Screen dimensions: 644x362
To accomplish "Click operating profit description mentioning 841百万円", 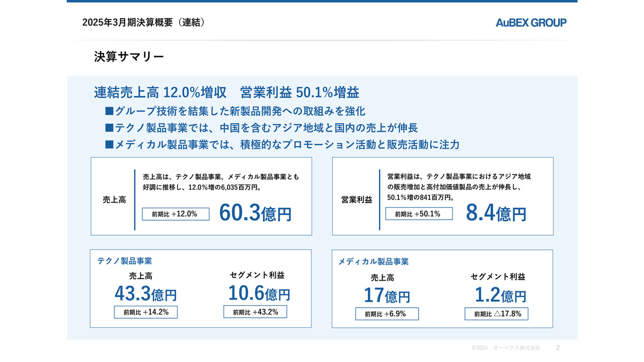I will (459, 187).
